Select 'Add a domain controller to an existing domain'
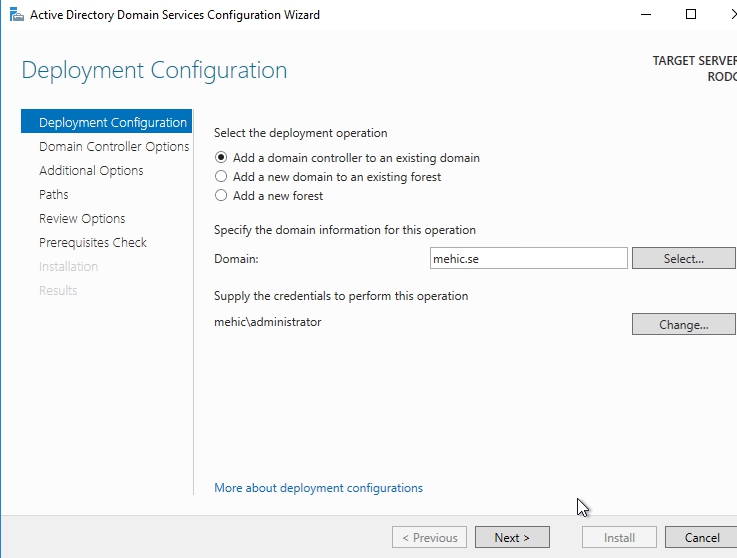This screenshot has height=558, width=737. pos(222,158)
